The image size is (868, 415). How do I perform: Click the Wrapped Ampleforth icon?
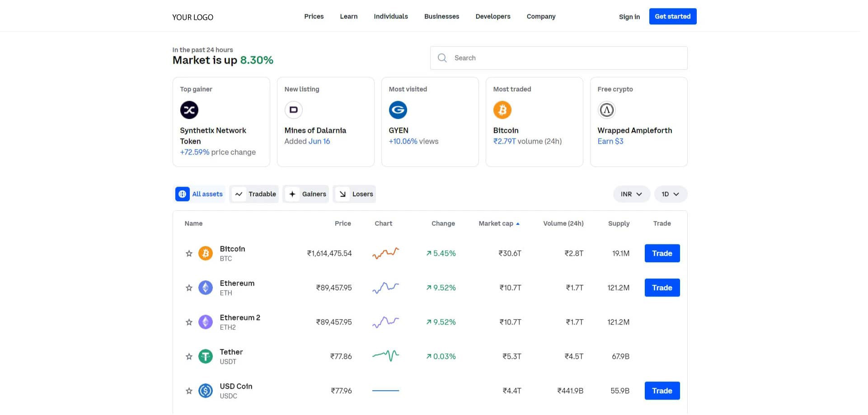point(607,110)
